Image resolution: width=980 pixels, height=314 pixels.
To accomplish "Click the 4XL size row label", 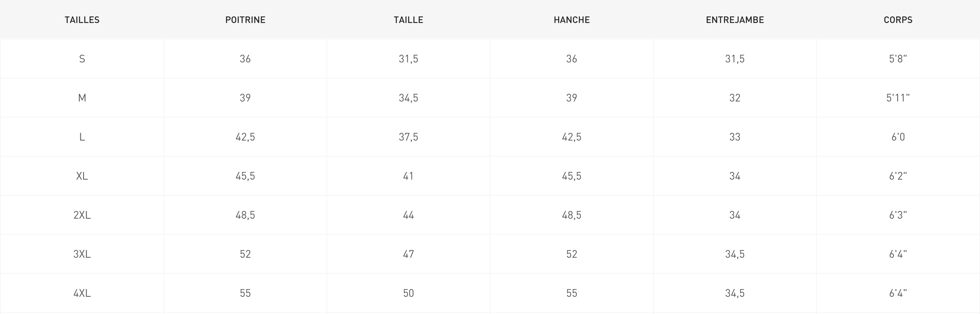I will click(x=82, y=293).
